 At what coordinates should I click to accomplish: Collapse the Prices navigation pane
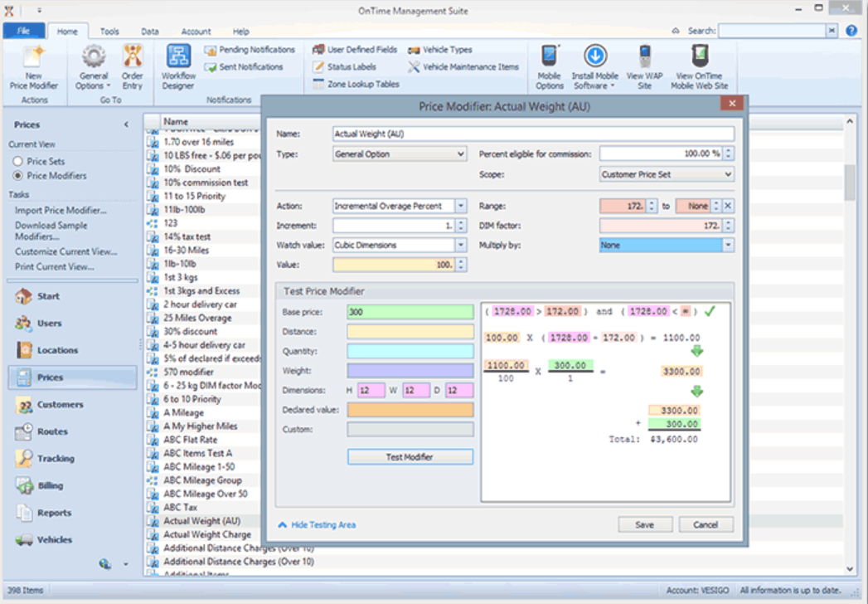(x=126, y=125)
